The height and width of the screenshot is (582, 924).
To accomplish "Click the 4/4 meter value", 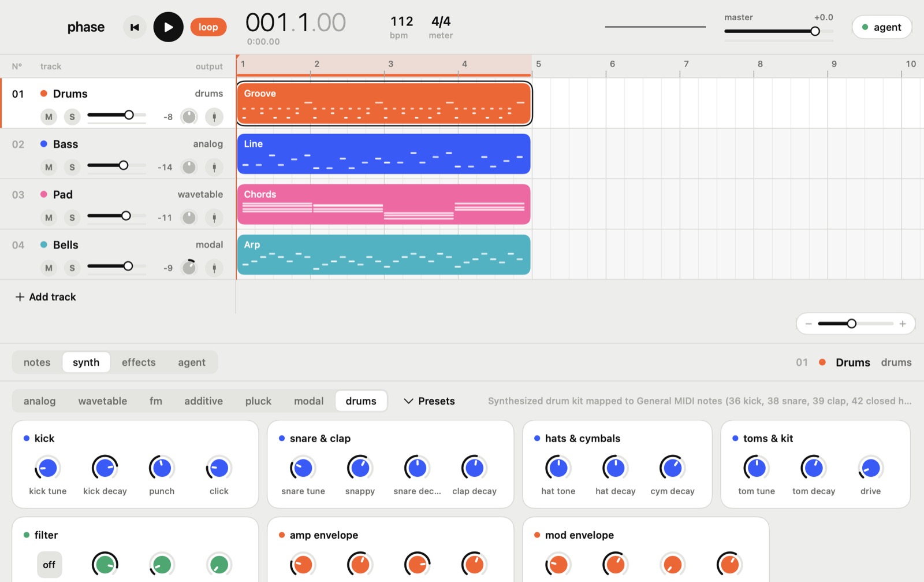I will [x=441, y=22].
